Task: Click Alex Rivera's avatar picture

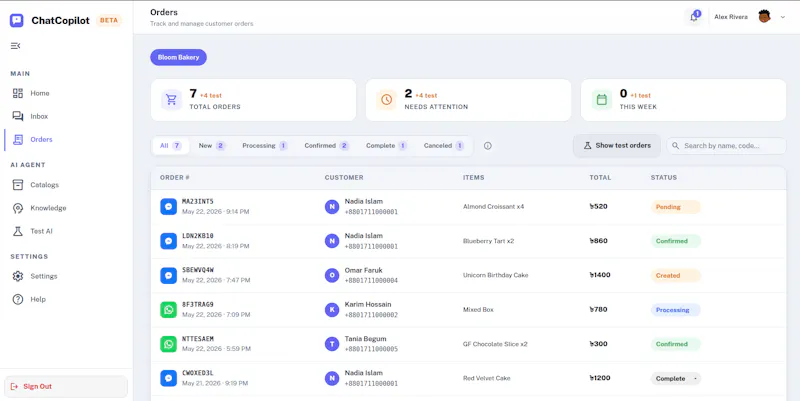Action: tap(764, 17)
